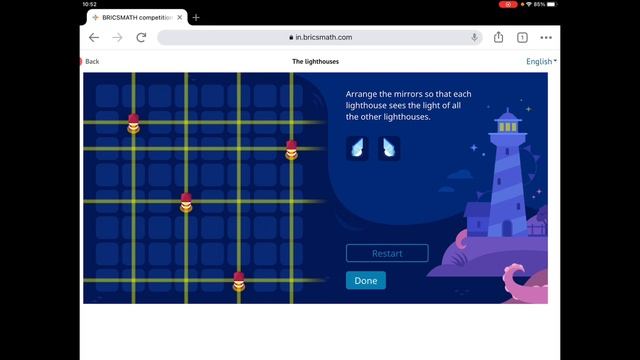Open the browser three-dot menu
Viewport: 640px width, 360px height.
(546, 38)
